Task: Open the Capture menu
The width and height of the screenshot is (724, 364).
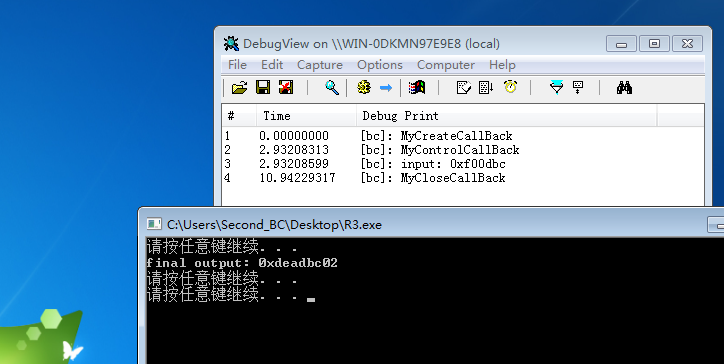Action: coord(320,65)
